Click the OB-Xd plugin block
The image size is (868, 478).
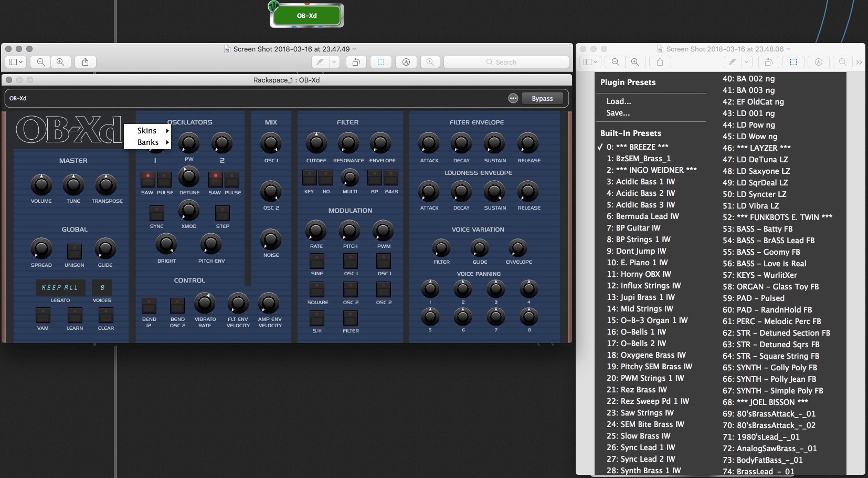[306, 16]
